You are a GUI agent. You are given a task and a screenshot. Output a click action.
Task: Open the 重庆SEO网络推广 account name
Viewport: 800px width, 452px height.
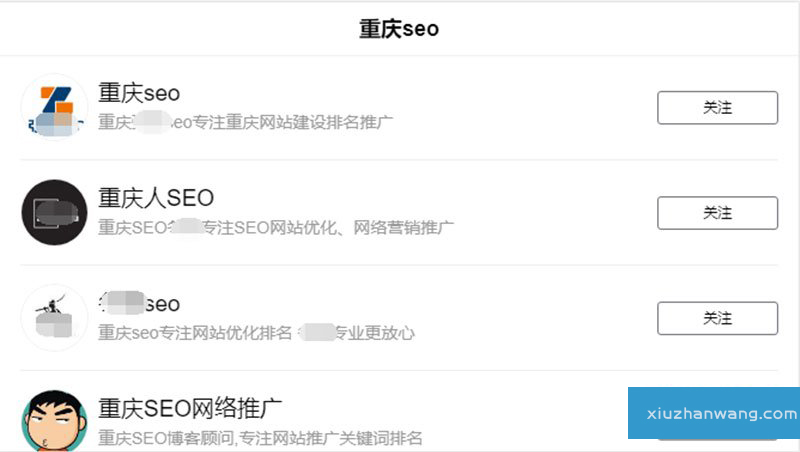coord(190,408)
